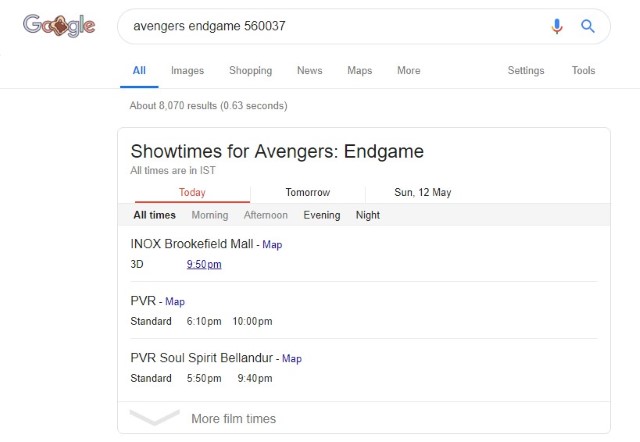Filter showtimes by Evening

[322, 215]
